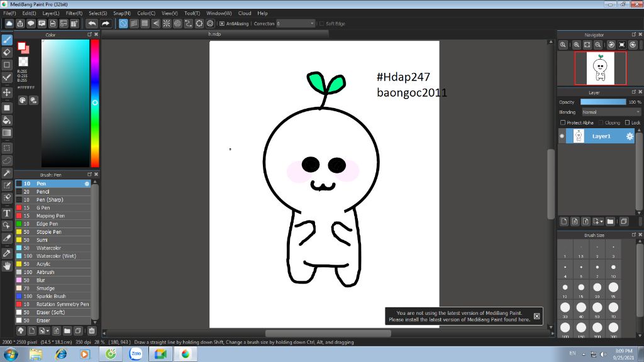Enable the layer Lock checkbox
This screenshot has width=644, height=362.
point(627,123)
